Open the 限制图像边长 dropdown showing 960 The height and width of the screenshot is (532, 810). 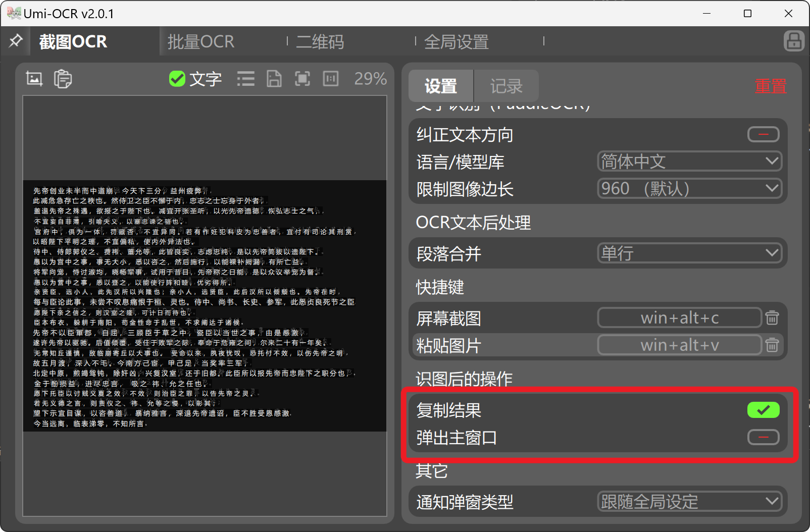tap(690, 189)
